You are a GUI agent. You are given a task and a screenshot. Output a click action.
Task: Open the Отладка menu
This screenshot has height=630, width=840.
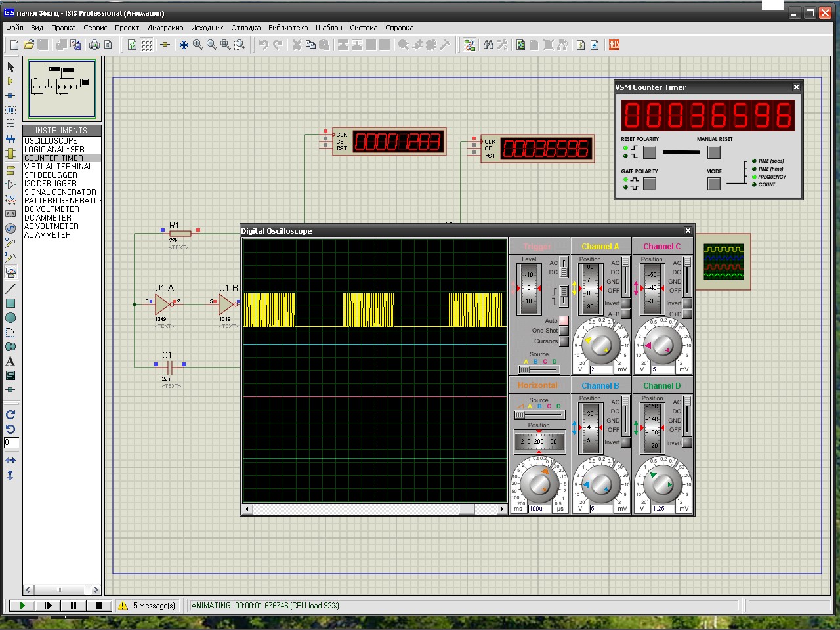pyautogui.click(x=245, y=28)
